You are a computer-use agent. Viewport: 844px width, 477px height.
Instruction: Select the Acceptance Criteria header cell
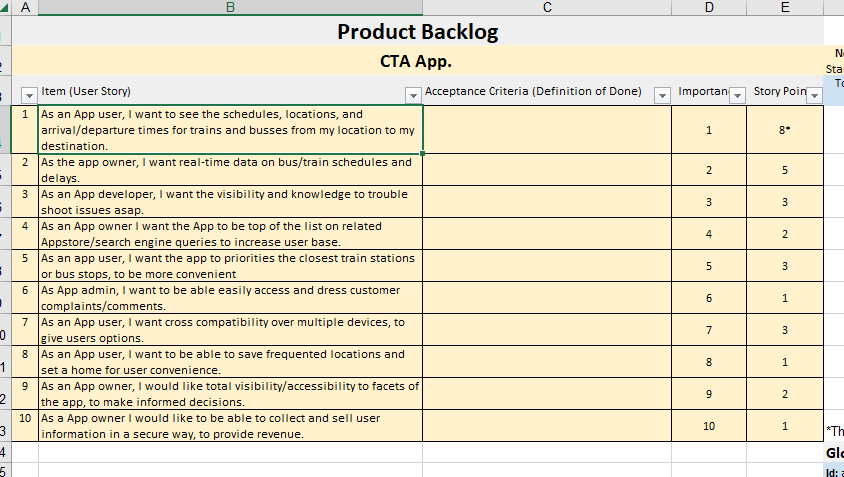(x=547, y=90)
